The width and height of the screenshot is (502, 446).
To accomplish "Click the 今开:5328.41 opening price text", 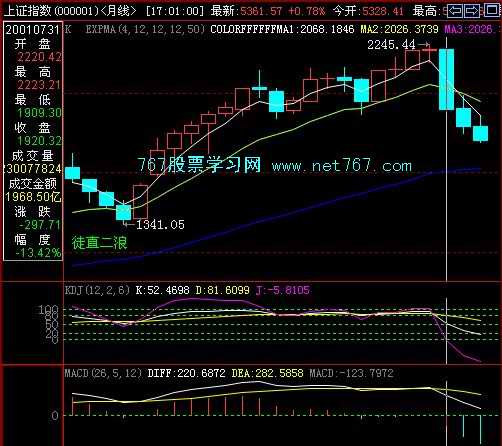I will click(368, 11).
